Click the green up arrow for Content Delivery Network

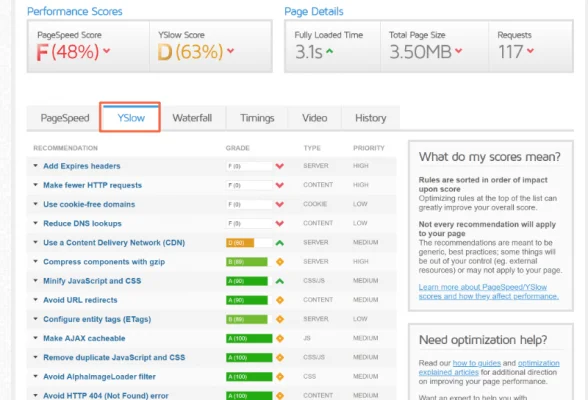pyautogui.click(x=279, y=243)
